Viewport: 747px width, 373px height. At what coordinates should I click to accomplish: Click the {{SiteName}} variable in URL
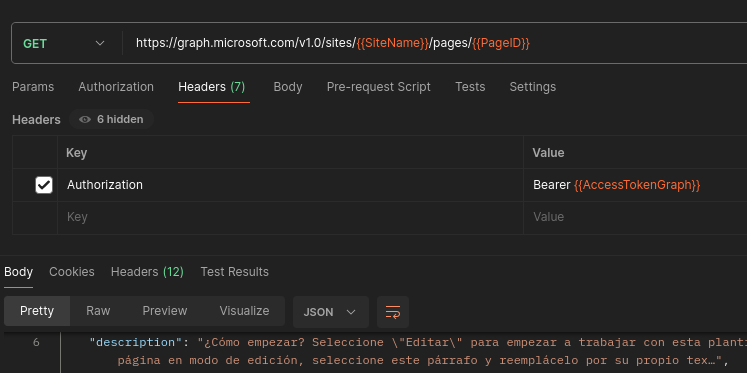pos(393,43)
